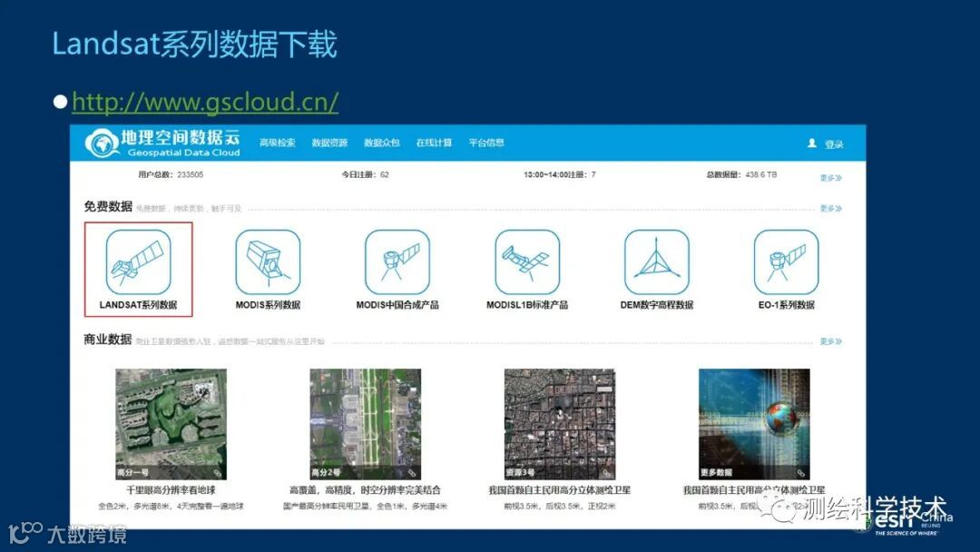
Task: Select the EO-1 series satellite icon
Action: pos(786,262)
